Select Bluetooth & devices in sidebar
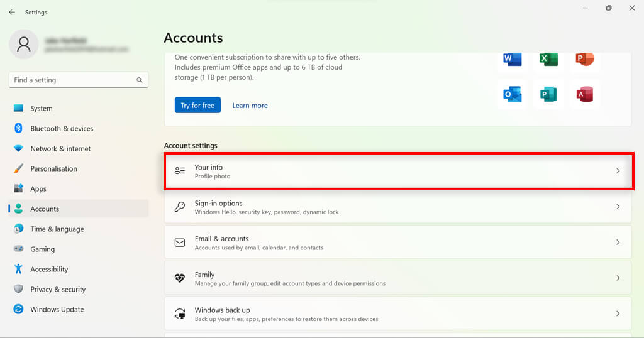The height and width of the screenshot is (338, 644). (62, 129)
